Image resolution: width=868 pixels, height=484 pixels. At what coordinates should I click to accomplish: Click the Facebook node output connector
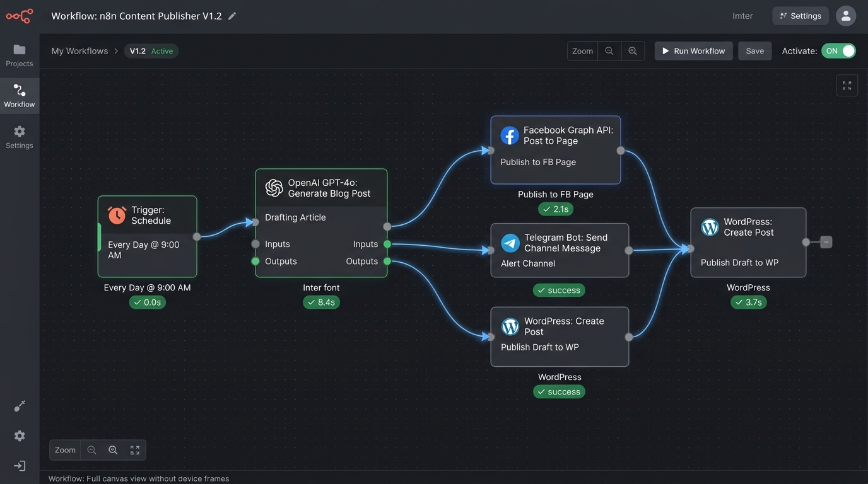(621, 151)
